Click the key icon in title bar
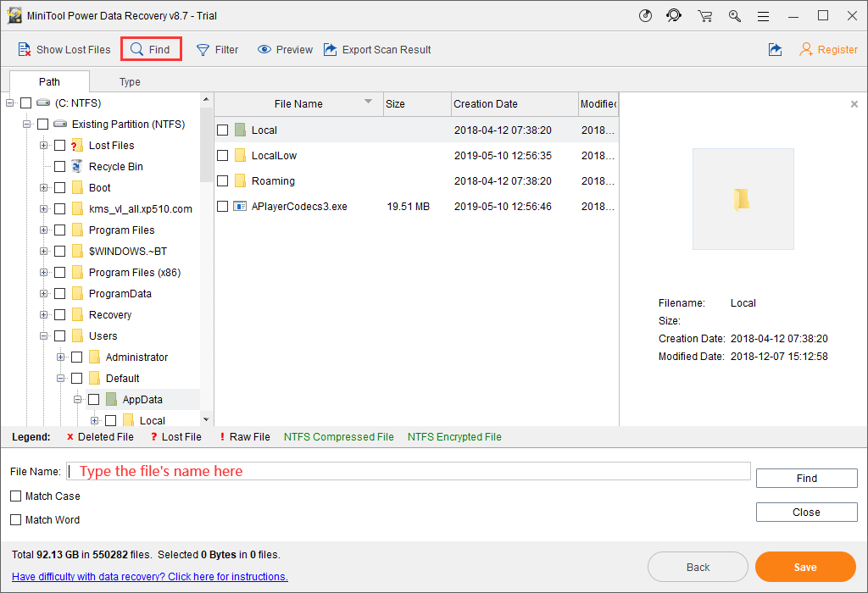The height and width of the screenshot is (593, 868). coord(734,16)
